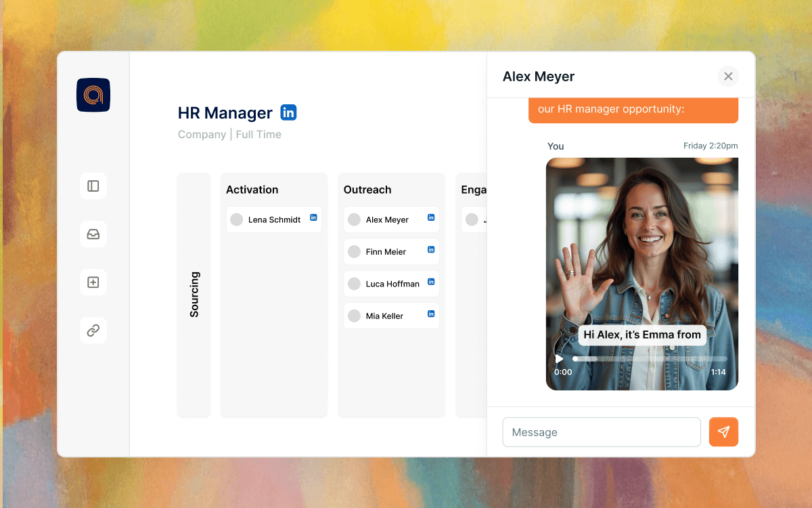Click the LinkedIn icon on Finn Meier card
This screenshot has height=508, width=812.
(x=431, y=250)
